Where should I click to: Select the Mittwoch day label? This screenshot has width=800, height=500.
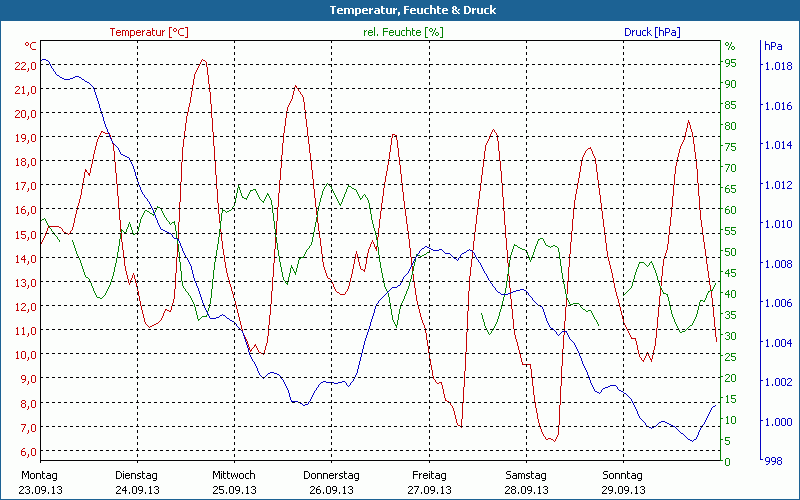click(234, 475)
